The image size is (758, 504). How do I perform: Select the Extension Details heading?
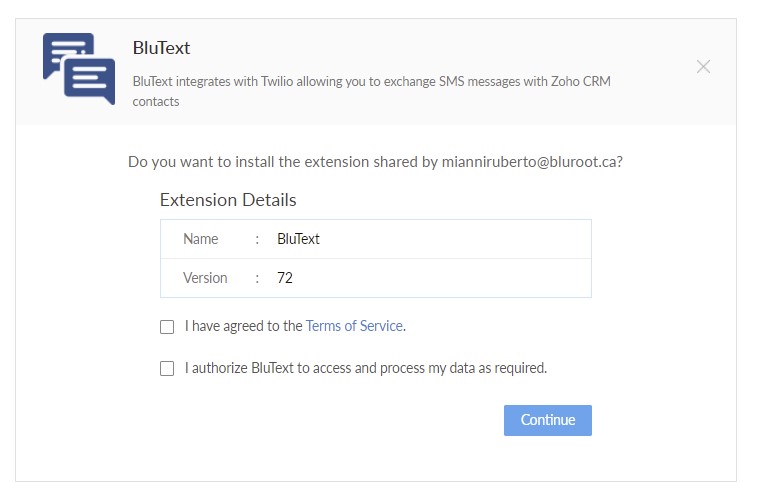pyautogui.click(x=228, y=200)
